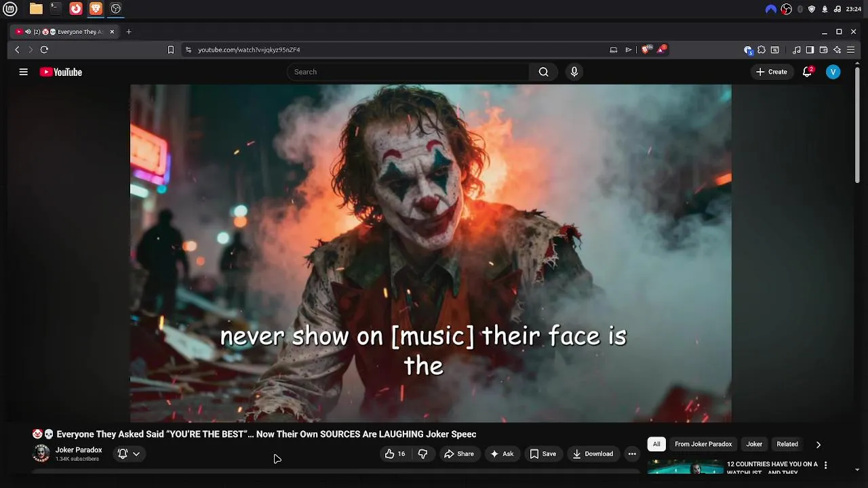Open the Joker Paradox channel avatar
Image resolution: width=868 pixels, height=488 pixels.
click(41, 453)
